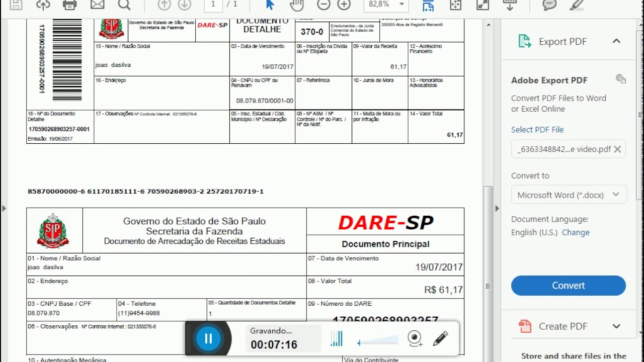644x362 pixels.
Task: Click the Gravando 00:07:16 timer display
Action: click(x=283, y=338)
